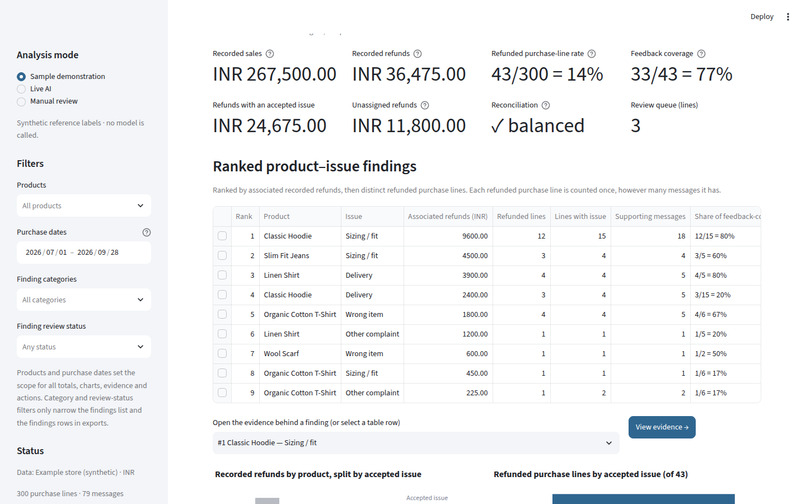The height and width of the screenshot is (504, 806).
Task: Click the Slim Fit Jeans product cell
Action: tap(300, 256)
